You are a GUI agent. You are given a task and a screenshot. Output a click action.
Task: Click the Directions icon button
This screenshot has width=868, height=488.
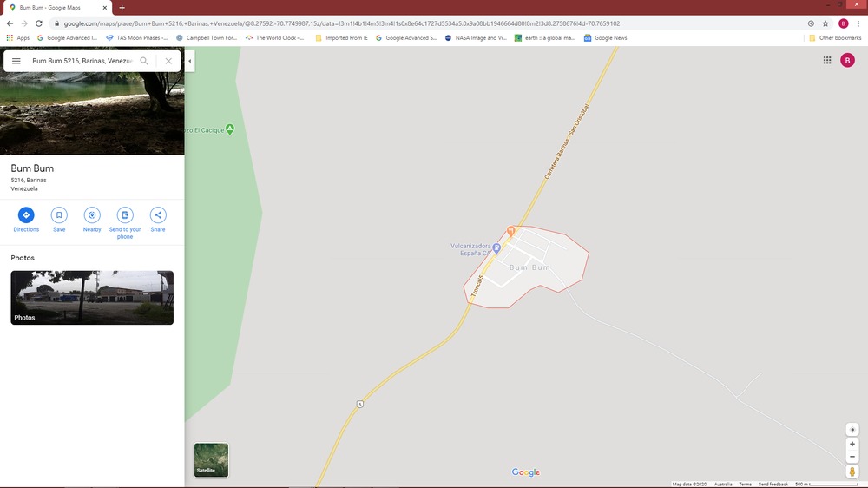tap(26, 215)
